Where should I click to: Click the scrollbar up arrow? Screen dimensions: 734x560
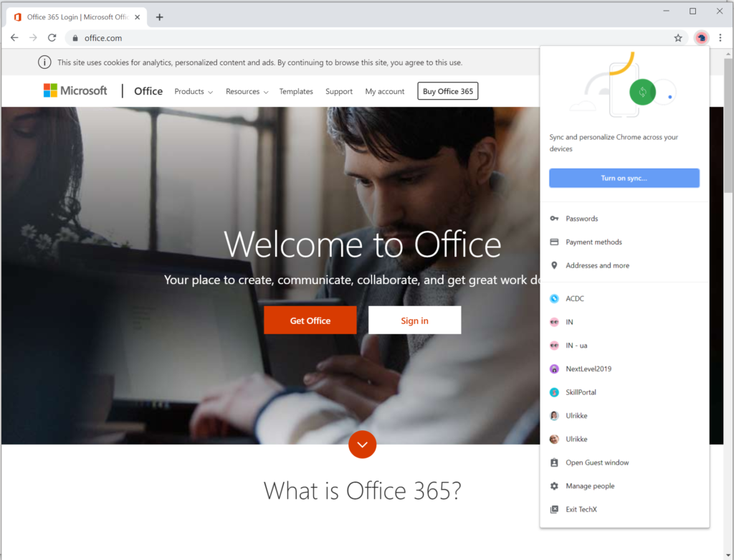coord(728,54)
